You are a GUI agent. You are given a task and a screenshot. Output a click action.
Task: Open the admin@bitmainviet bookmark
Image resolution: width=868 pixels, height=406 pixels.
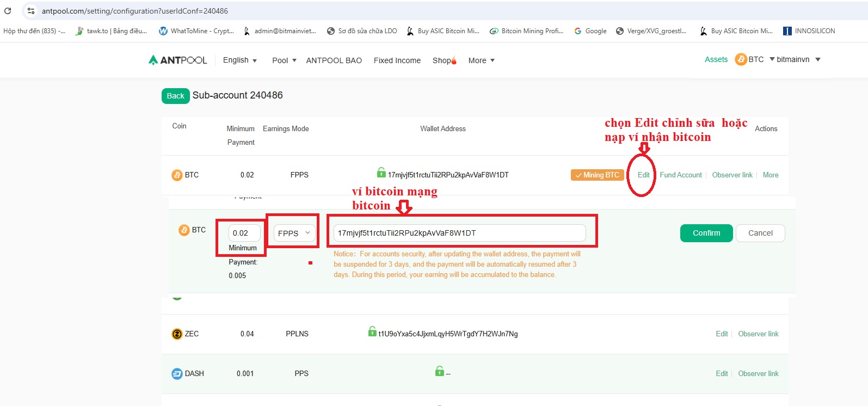point(280,31)
